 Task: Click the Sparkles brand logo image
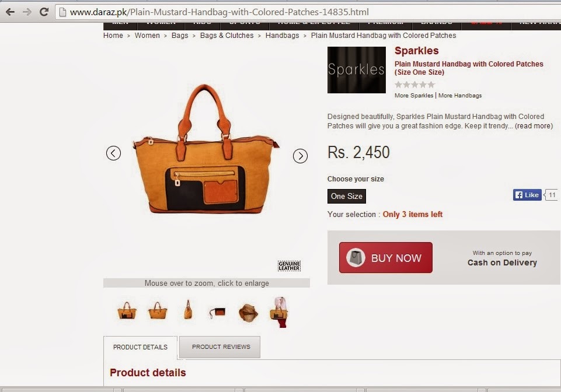click(356, 70)
